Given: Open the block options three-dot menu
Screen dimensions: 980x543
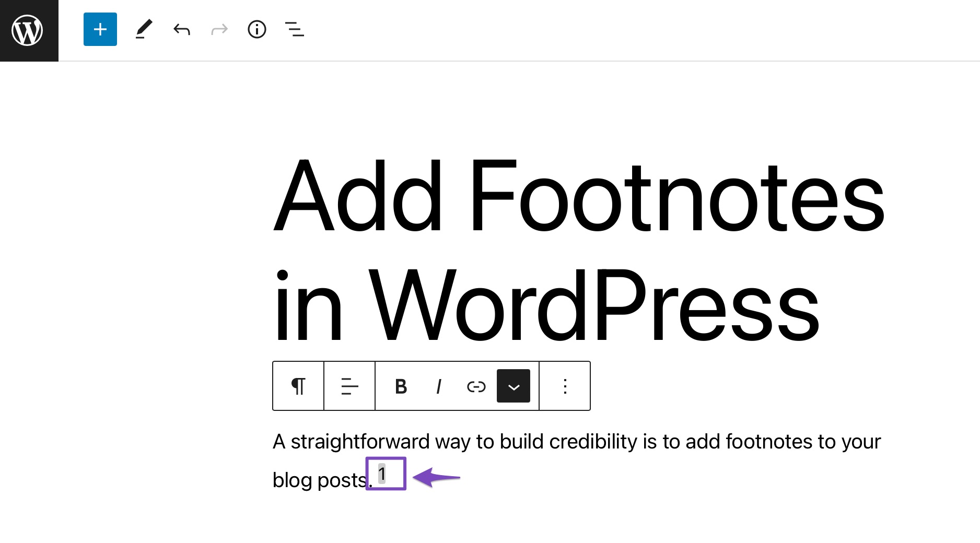Looking at the screenshot, I should (x=565, y=386).
